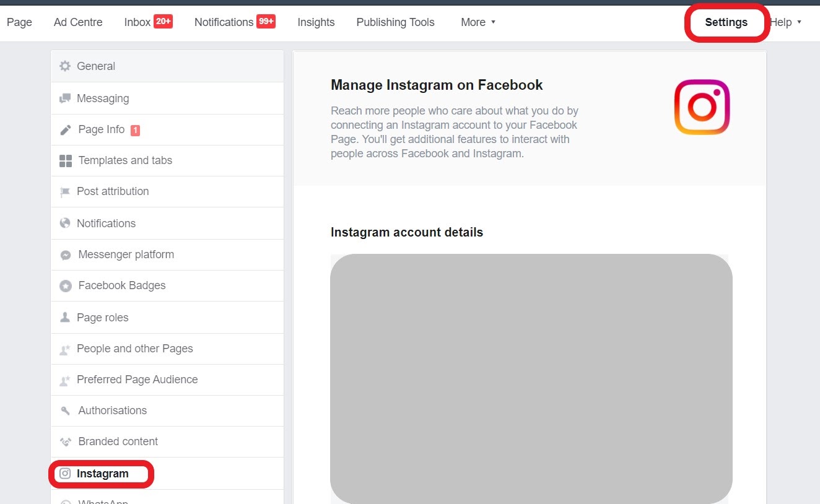Screen dimensions: 820x504
Task: Click the Messenger platform icon
Action: 65,254
